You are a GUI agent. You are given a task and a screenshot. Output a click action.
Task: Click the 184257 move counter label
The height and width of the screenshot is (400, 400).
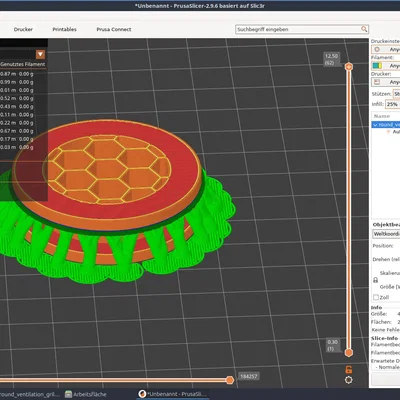tap(249, 376)
